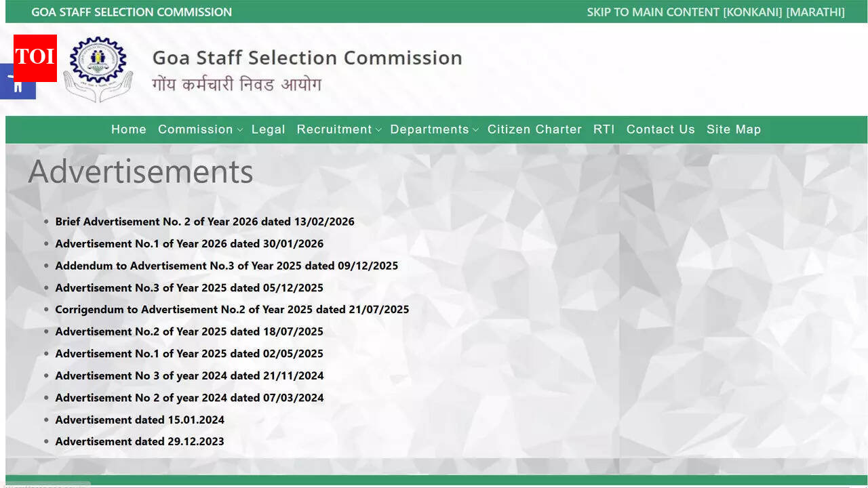Open the Citizen Charter page
Viewport: 868px width, 488px height.
coord(534,129)
